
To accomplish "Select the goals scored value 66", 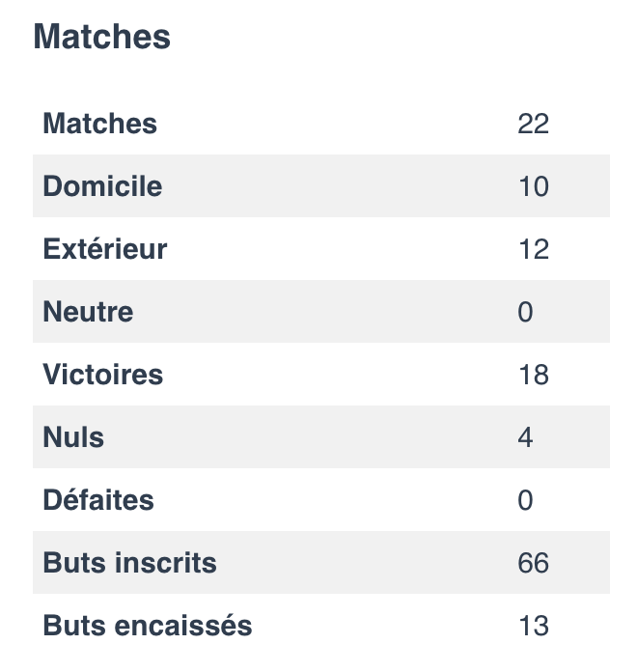I will pyautogui.click(x=533, y=563).
